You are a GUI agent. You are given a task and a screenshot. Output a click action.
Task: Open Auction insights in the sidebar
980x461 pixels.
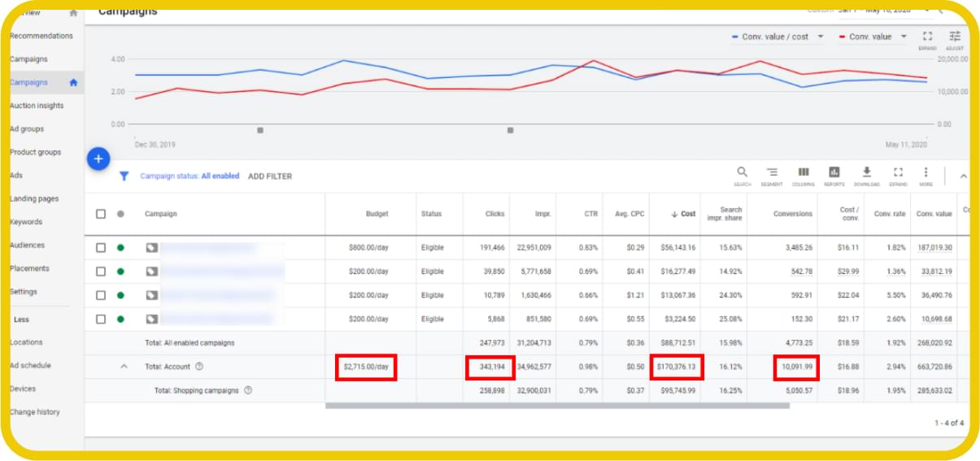(37, 106)
